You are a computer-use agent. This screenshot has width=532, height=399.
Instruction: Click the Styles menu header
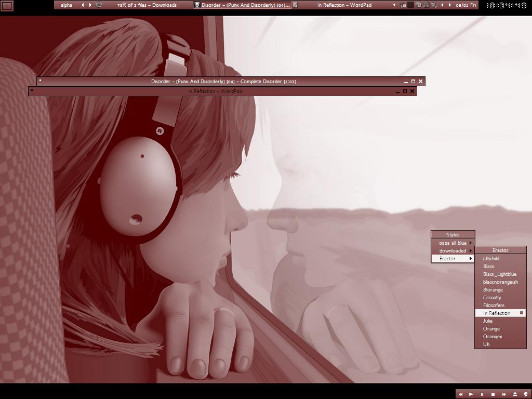(453, 234)
